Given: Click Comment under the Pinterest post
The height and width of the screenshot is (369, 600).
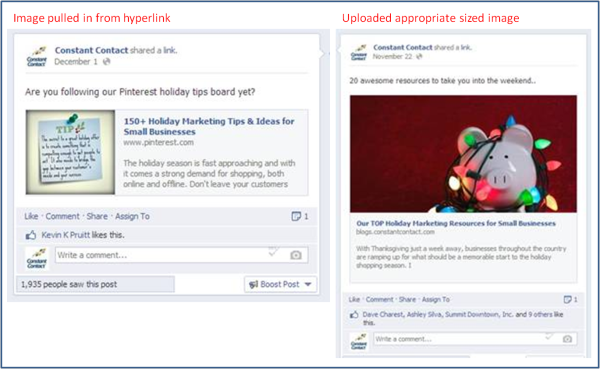Looking at the screenshot, I should 62,216.
